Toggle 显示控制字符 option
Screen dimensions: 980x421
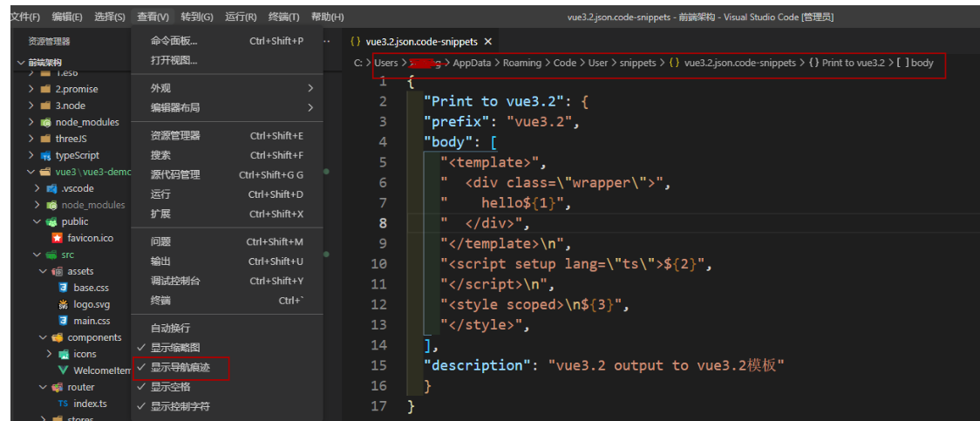point(227,407)
